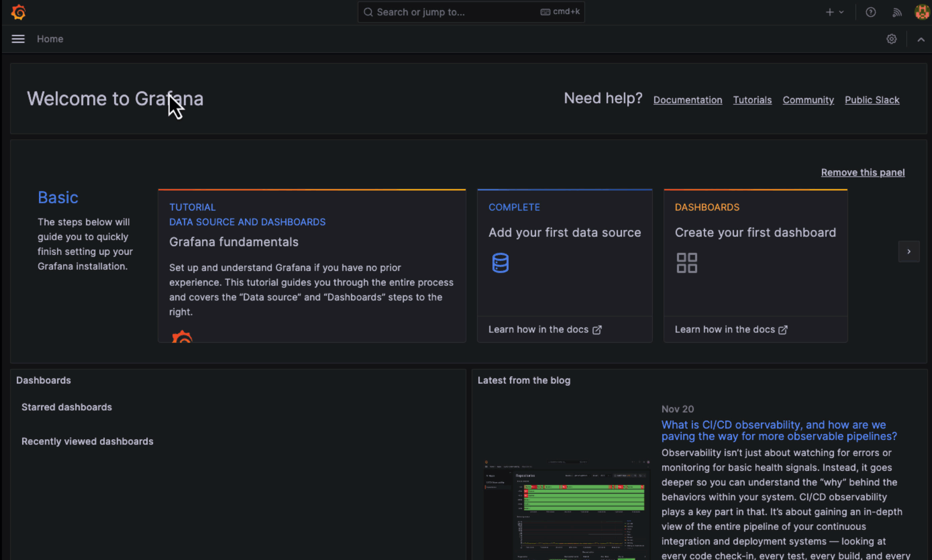The width and height of the screenshot is (932, 560).
Task: Open dashboard settings gear icon
Action: pyautogui.click(x=891, y=39)
